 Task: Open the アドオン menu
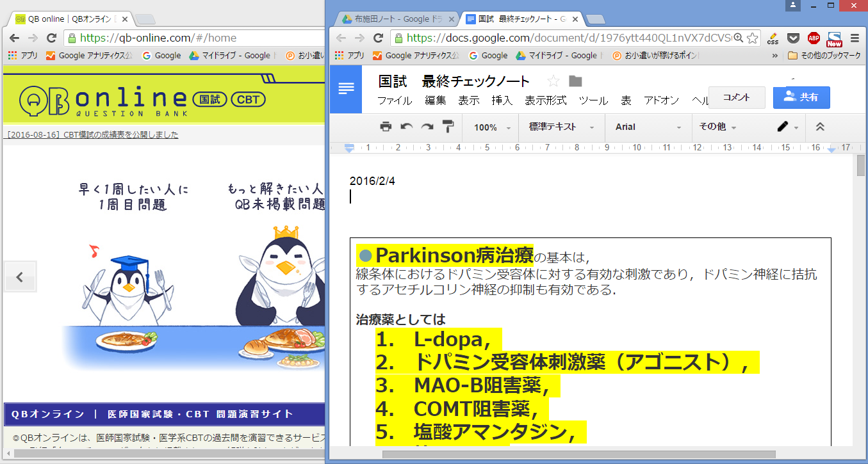661,100
